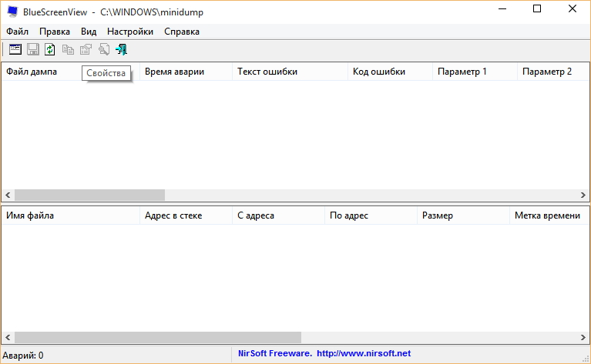Open Advanced Options toolbar icon
The image size is (591, 364).
click(15, 49)
